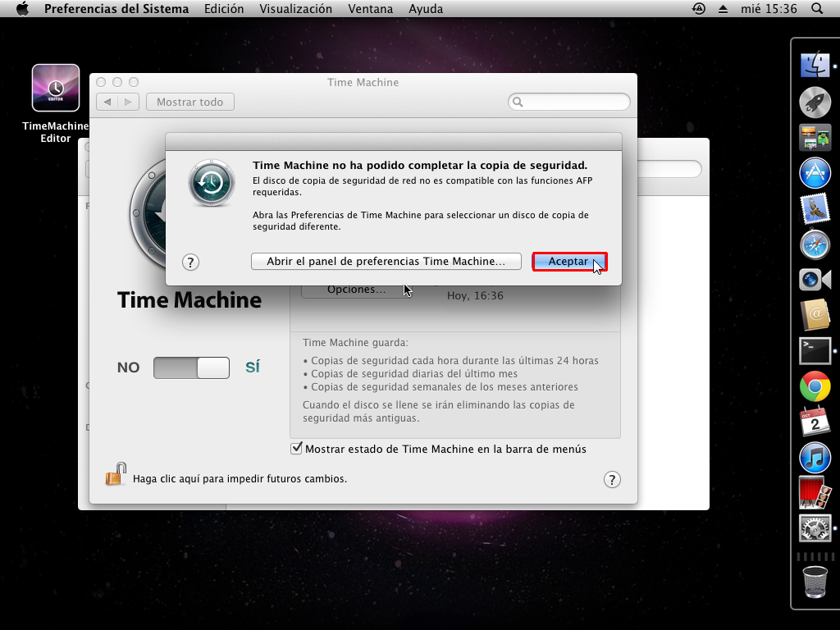Launch iTunes from the Dock
The width and height of the screenshot is (840, 630).
click(x=815, y=458)
